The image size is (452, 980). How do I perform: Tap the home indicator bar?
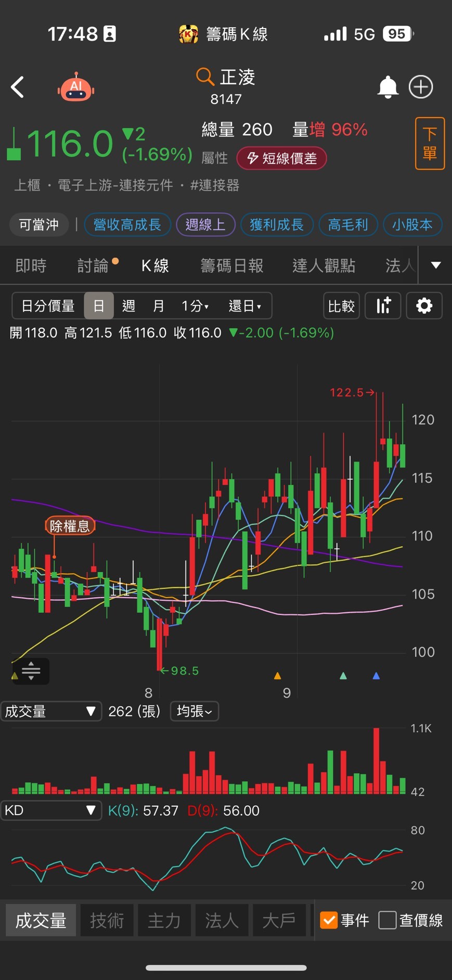[226, 968]
